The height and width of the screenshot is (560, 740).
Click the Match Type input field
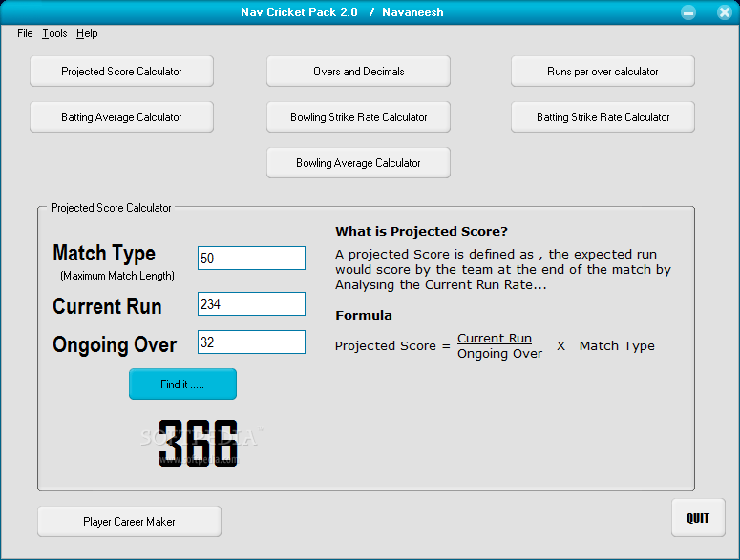251,258
